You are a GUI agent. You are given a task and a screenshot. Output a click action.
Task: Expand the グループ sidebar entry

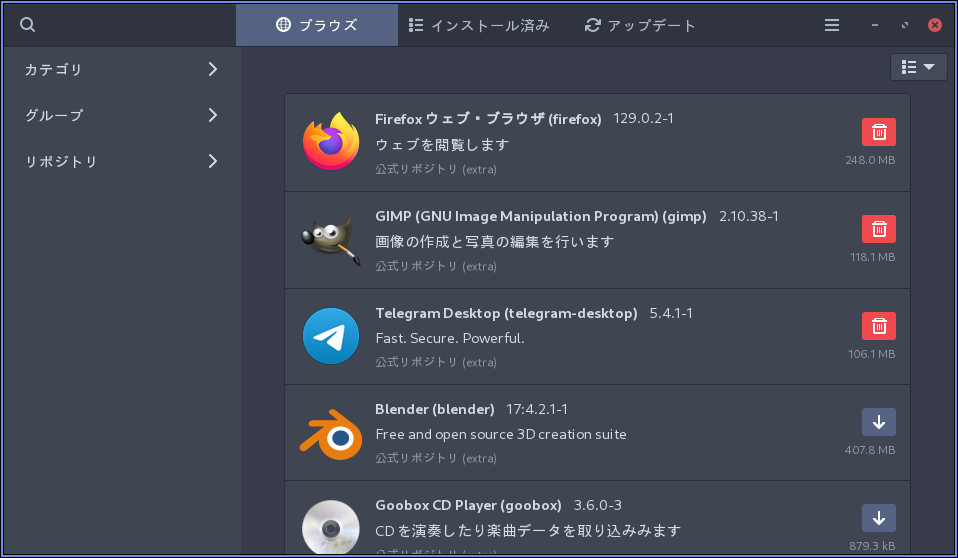(121, 115)
